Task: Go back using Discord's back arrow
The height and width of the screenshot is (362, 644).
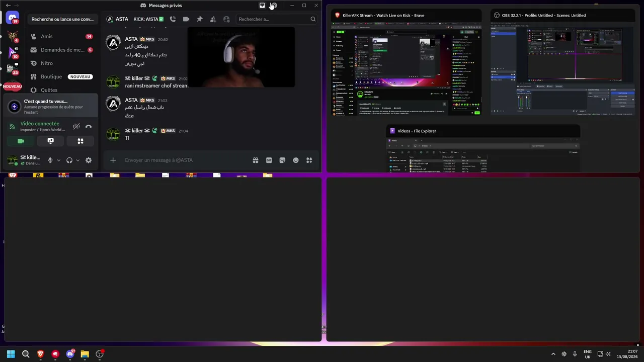Action: [x=8, y=6]
